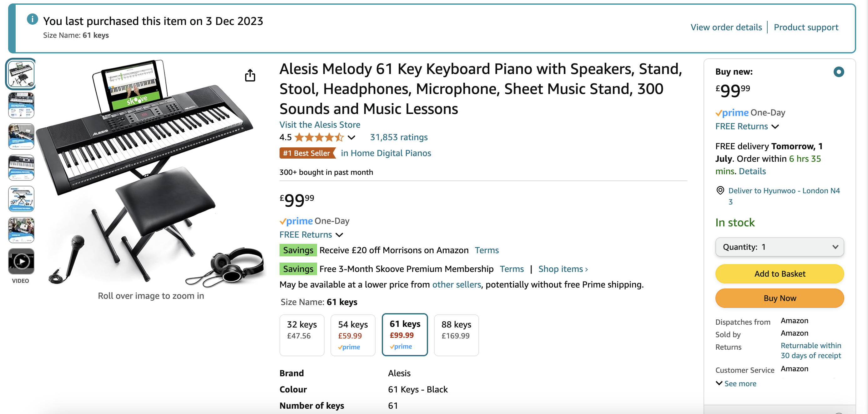
Task: Click the star rating icons
Action: (x=319, y=137)
